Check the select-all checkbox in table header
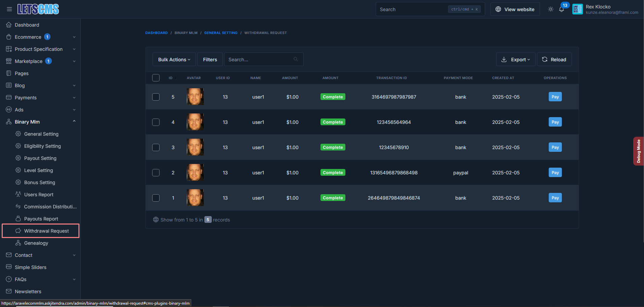 tap(156, 78)
